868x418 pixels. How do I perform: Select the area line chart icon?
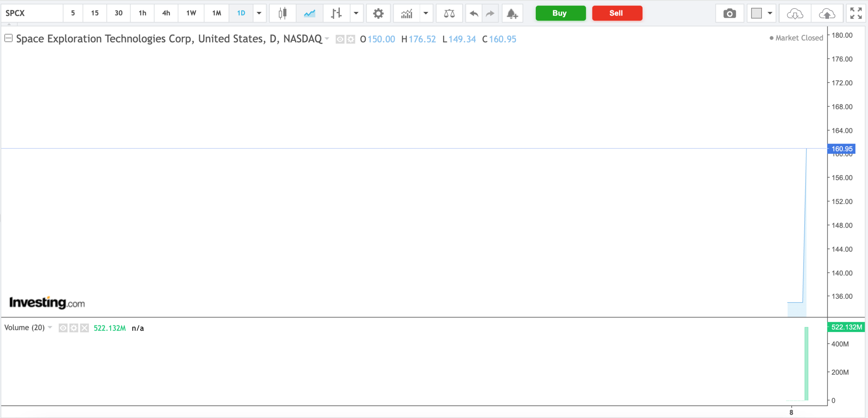[310, 13]
